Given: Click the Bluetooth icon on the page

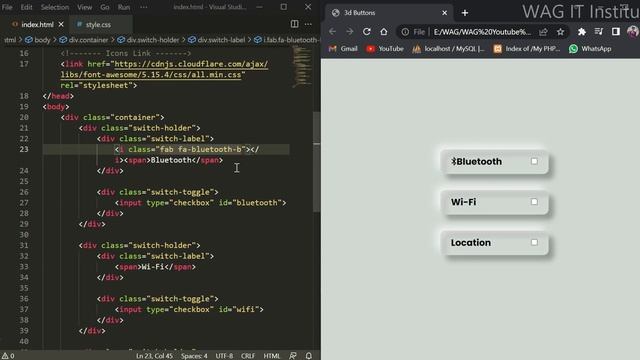Looking at the screenshot, I should tap(453, 161).
